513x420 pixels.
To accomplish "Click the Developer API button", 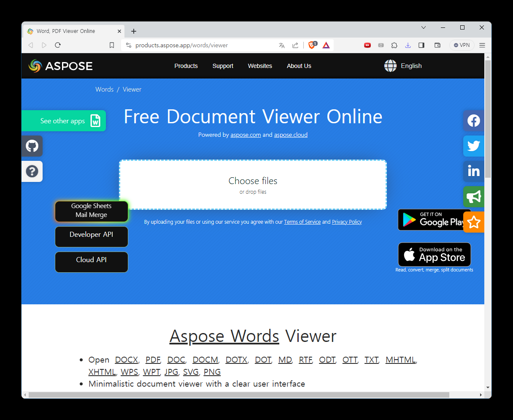I will pyautogui.click(x=92, y=237).
